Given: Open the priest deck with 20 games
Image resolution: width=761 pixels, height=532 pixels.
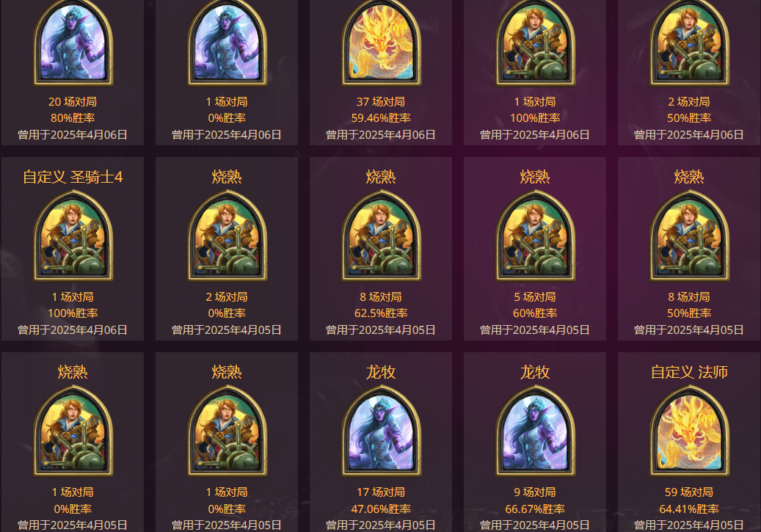Looking at the screenshot, I should tap(73, 72).
